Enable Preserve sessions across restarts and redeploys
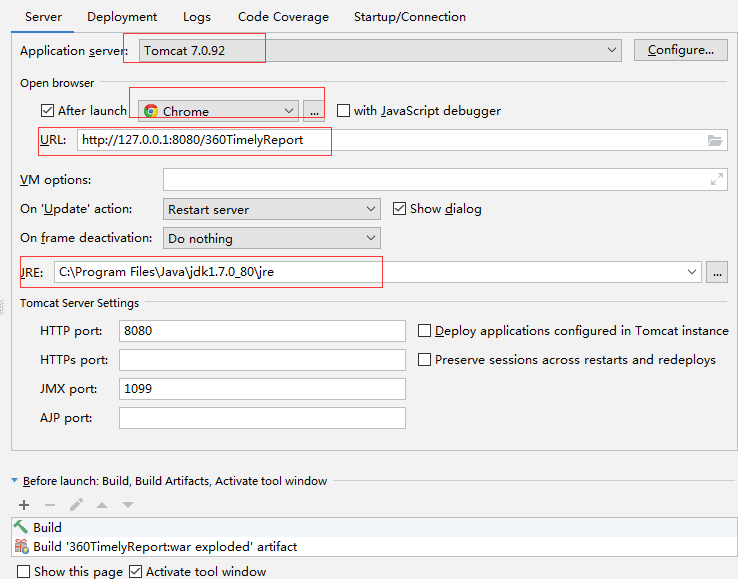The image size is (738, 579). [425, 360]
